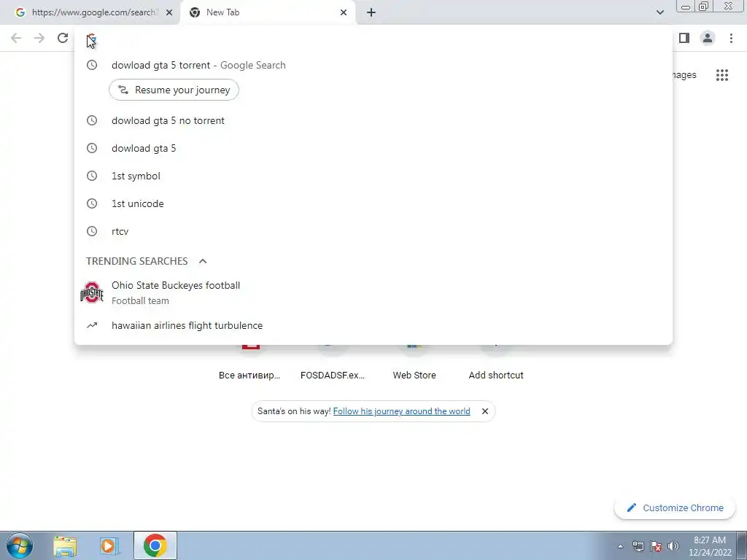Select suggestion dowload gta 5 no torrent
747x560 pixels.
[373, 120]
